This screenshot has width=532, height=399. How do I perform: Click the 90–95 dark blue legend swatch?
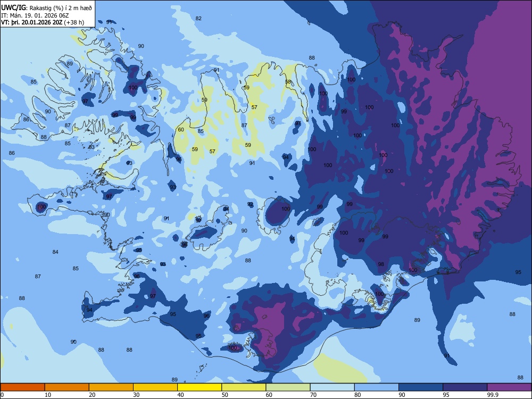pos(421,387)
